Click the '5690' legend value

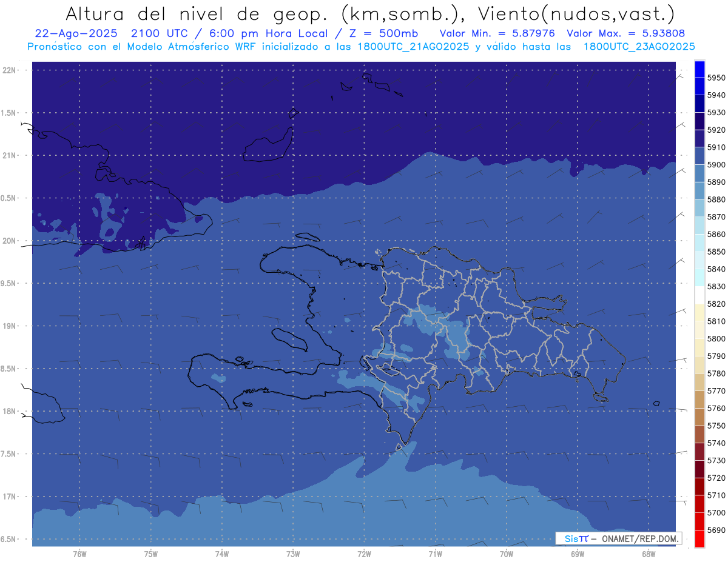click(716, 530)
